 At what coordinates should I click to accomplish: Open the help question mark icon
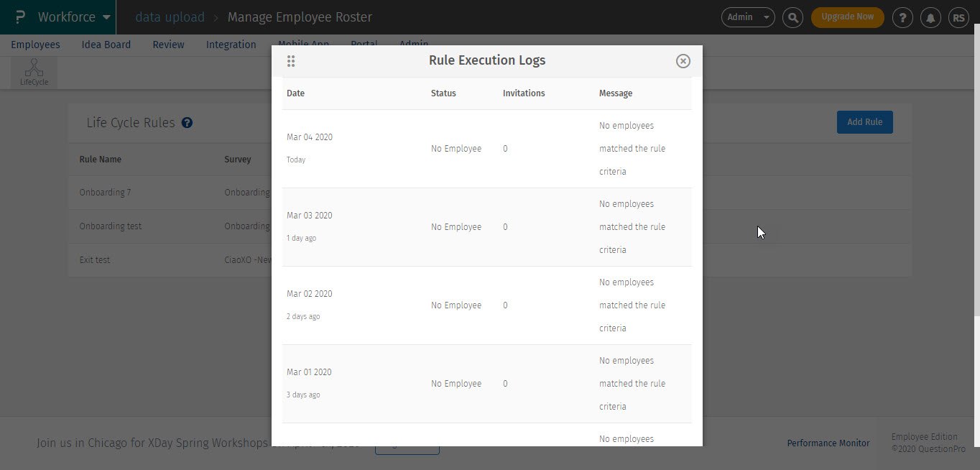[x=902, y=17]
